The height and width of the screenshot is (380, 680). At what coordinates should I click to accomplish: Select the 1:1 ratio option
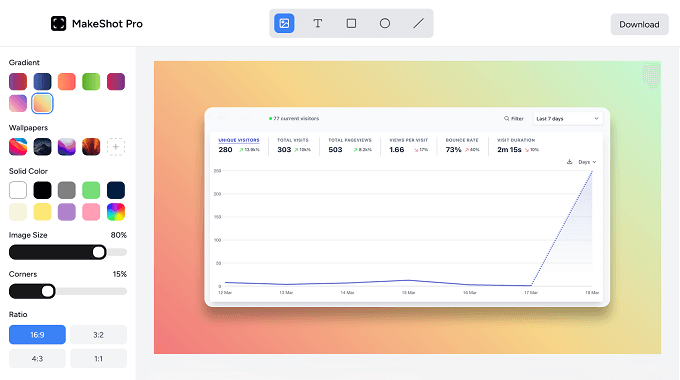[x=98, y=359]
